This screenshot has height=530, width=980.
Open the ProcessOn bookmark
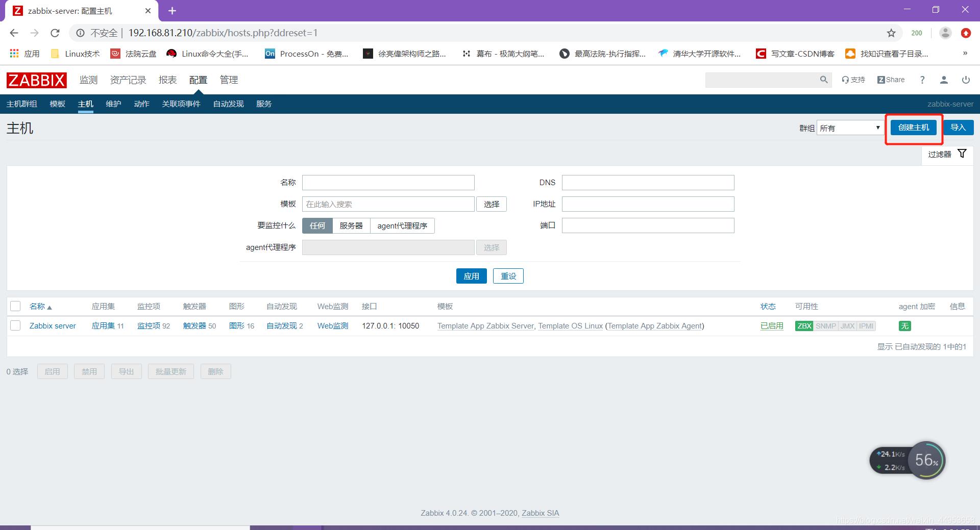(x=306, y=54)
